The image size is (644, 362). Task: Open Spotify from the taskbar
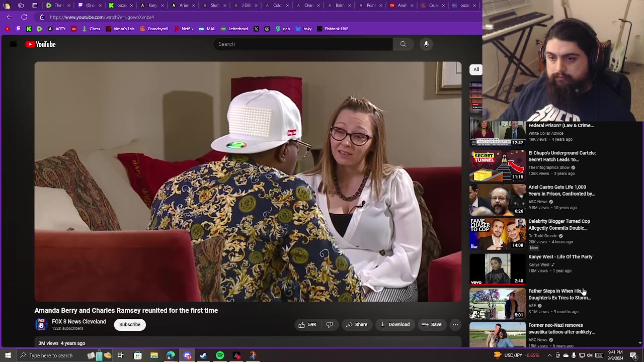(x=220, y=355)
